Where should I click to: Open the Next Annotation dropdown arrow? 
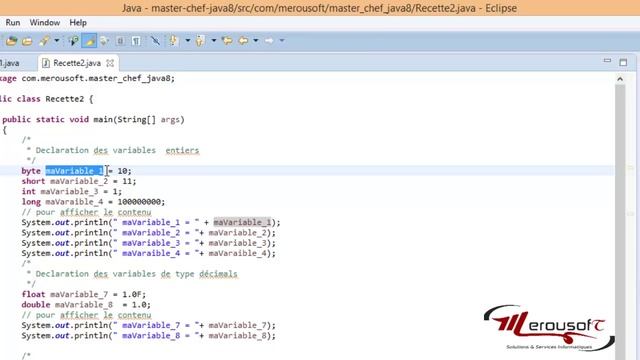[x=188, y=40]
